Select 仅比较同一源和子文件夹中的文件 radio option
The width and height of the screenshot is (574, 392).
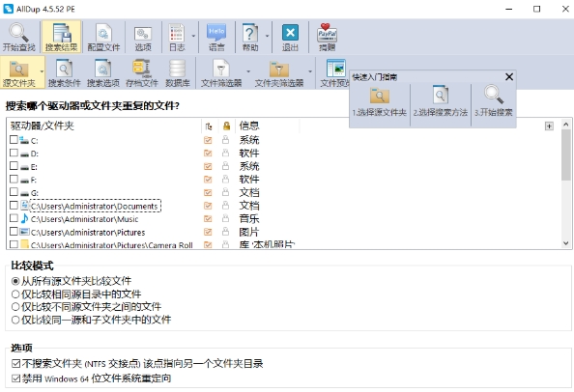(15, 320)
